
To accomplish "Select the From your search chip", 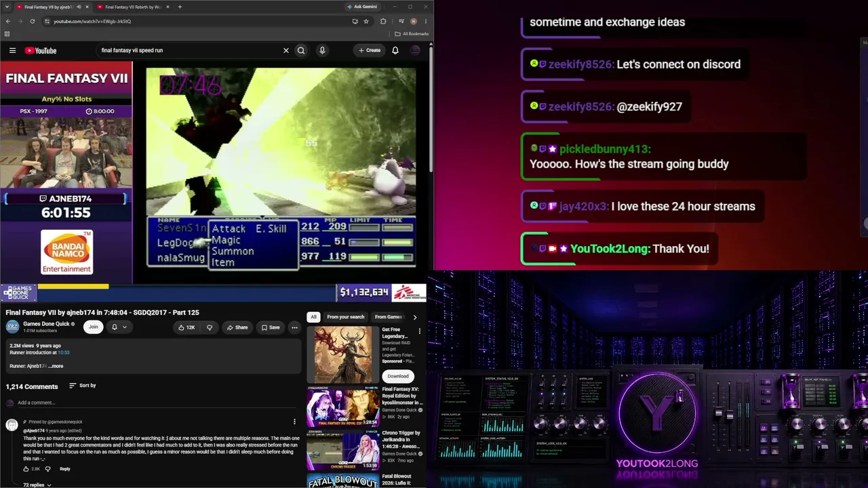I will pyautogui.click(x=346, y=317).
